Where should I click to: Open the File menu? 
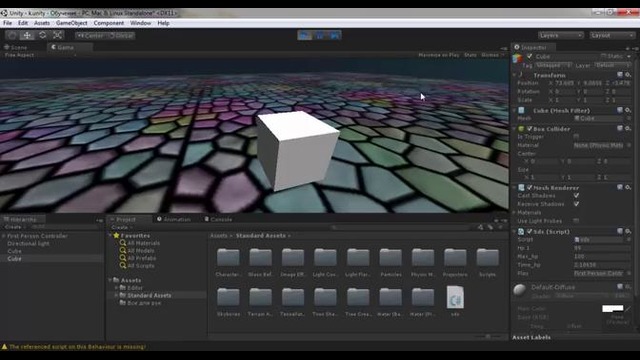(x=8, y=23)
